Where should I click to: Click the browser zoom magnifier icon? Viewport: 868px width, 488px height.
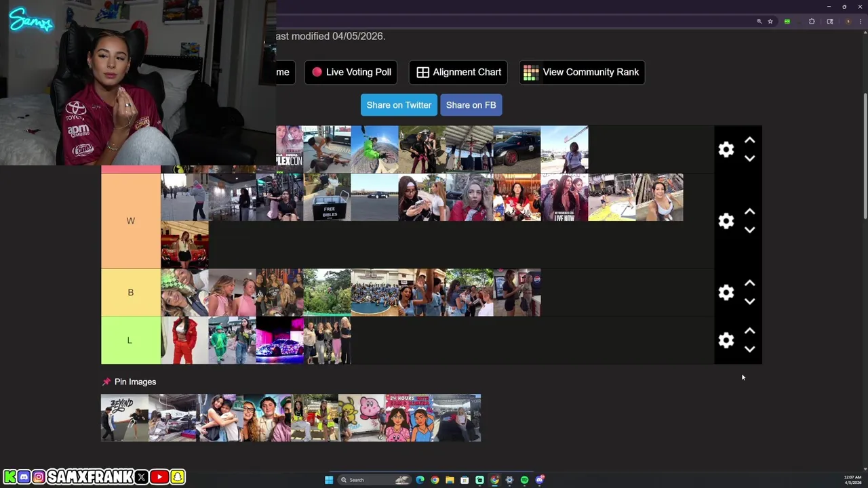pyautogui.click(x=759, y=22)
